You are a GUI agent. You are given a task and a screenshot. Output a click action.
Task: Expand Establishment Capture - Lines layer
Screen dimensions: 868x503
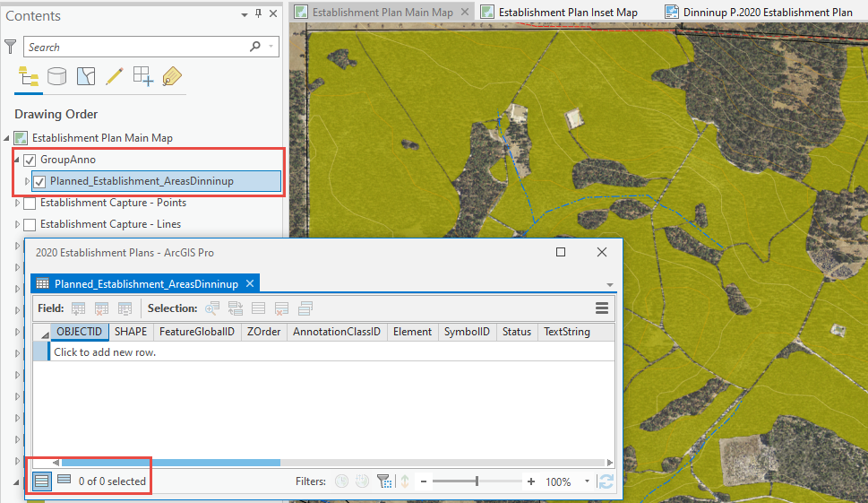[x=17, y=224]
